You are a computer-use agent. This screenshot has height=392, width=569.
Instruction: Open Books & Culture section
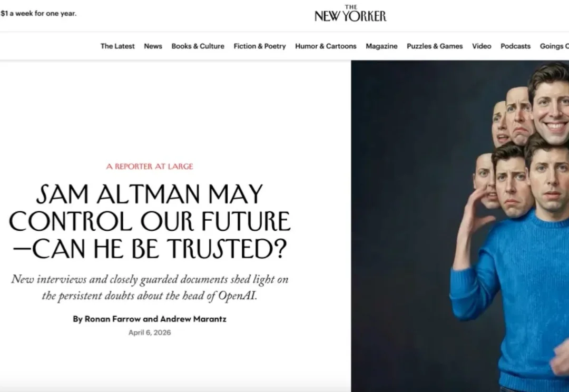click(x=198, y=46)
